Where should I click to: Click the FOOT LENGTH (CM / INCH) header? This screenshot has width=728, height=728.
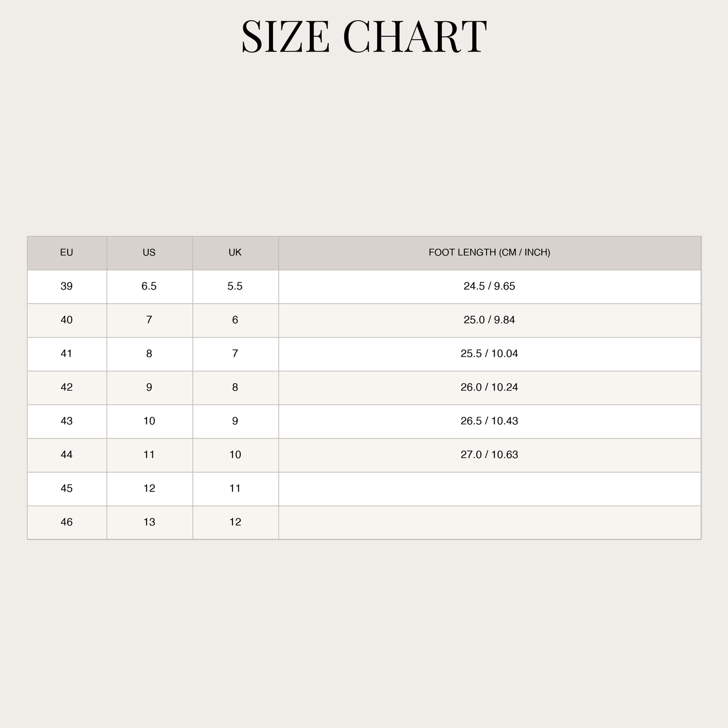pos(489,253)
